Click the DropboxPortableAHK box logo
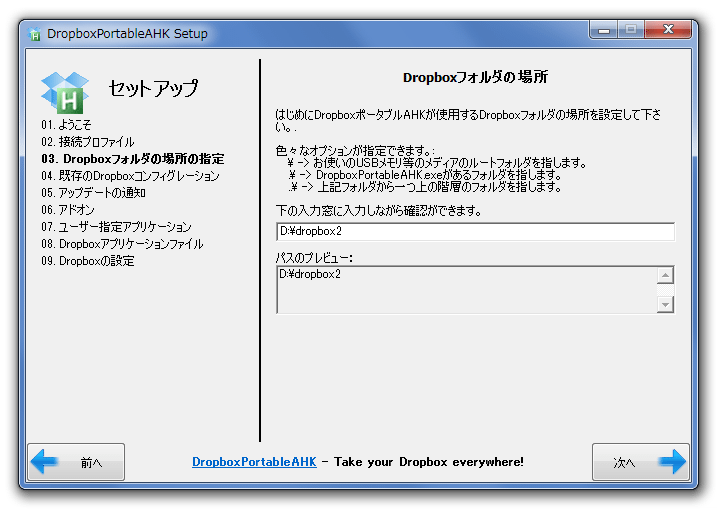720x512 pixels. pyautogui.click(x=65, y=92)
